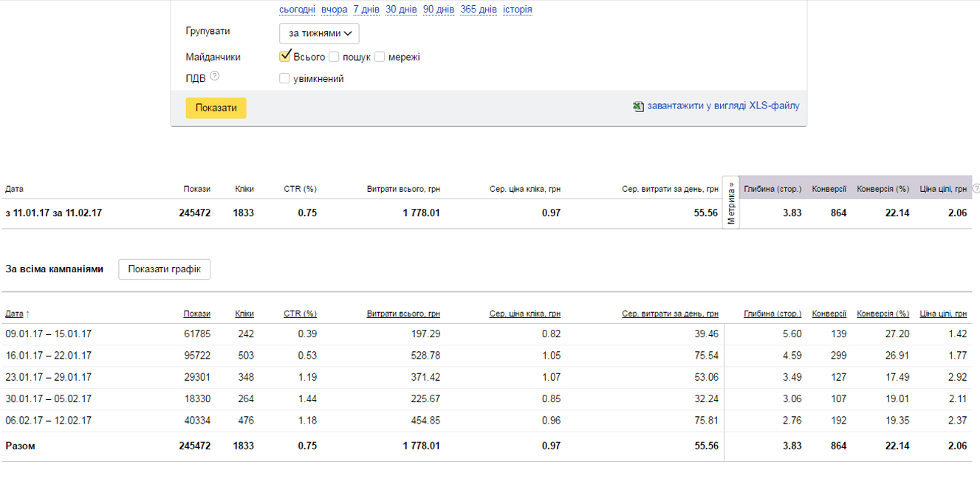Sort lower table by Покази column

197,314
